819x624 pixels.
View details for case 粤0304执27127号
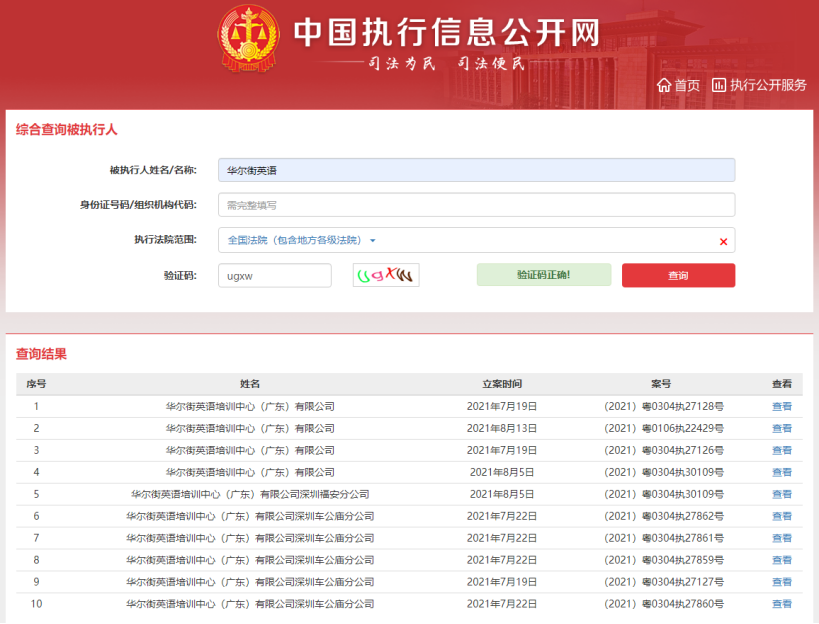[782, 582]
